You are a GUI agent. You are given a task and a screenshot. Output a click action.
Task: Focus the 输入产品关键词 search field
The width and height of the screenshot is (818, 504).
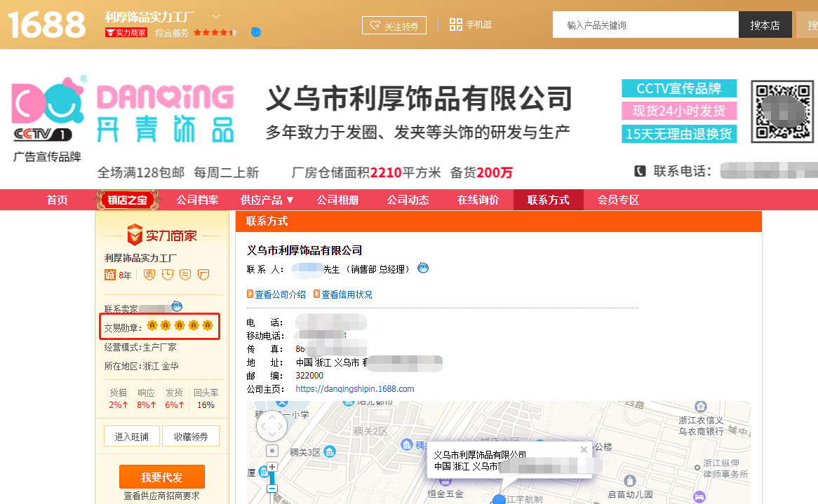point(646,25)
